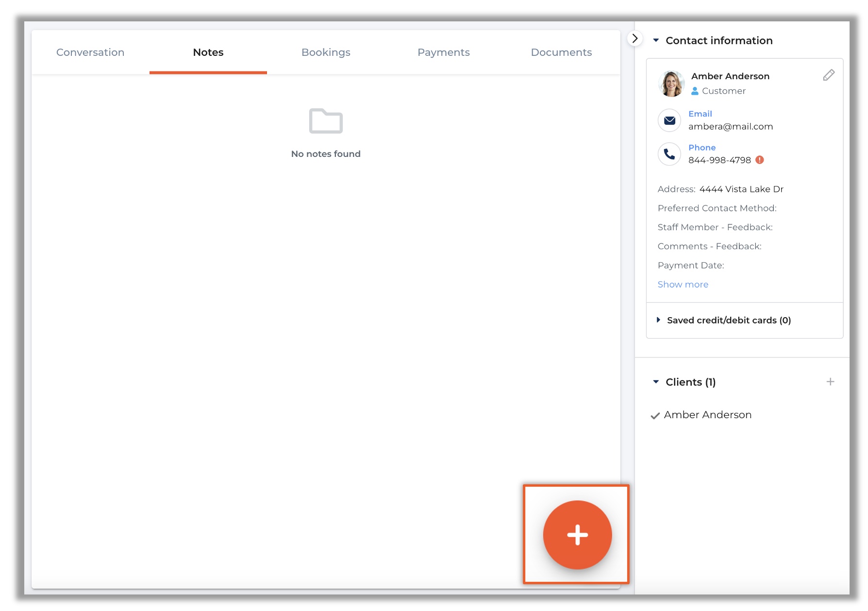Click Amber Anderson's profile photo
Image resolution: width=868 pixels, height=611 pixels.
pos(671,83)
